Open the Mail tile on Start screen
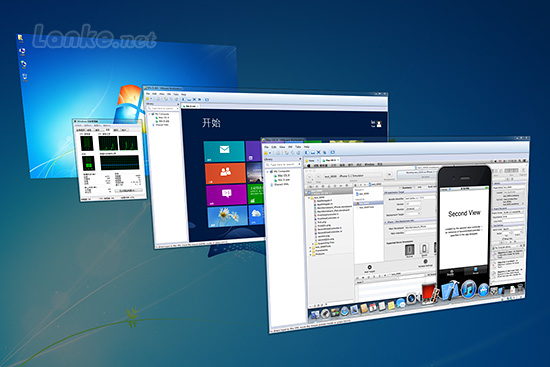Image resolution: width=550 pixels, height=367 pixels. pyautogui.click(x=224, y=151)
